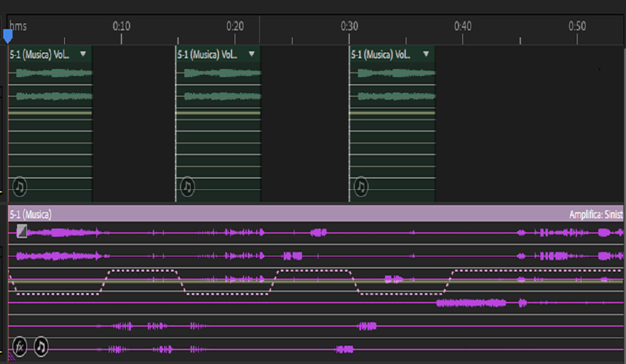Click the music note icon in the third green clip

(x=361, y=187)
